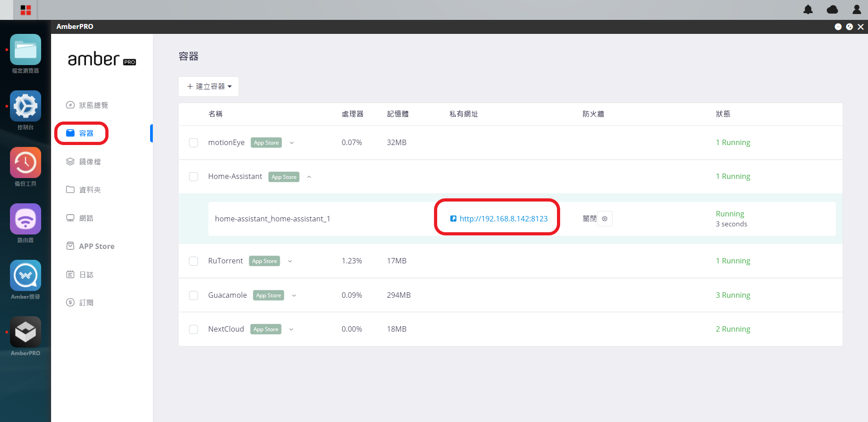Open the 建立容器 create container dropdown
Image resolution: width=868 pixels, height=422 pixels.
tap(209, 86)
